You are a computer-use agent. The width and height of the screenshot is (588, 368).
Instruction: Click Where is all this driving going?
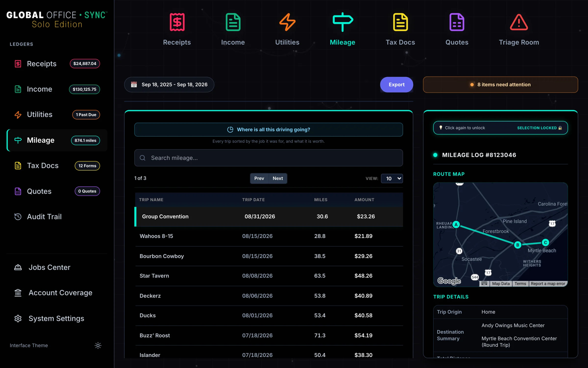click(269, 130)
